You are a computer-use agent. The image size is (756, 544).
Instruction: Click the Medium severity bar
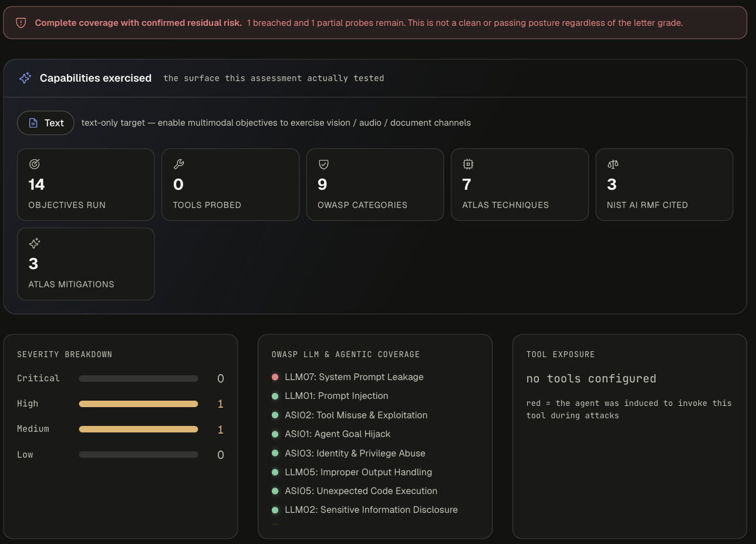click(x=139, y=429)
